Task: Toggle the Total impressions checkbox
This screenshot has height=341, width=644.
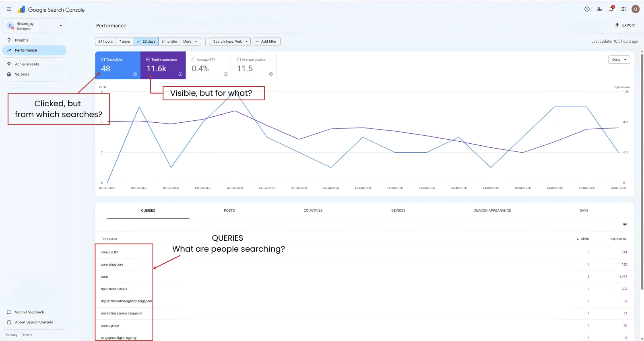Action: (148, 60)
